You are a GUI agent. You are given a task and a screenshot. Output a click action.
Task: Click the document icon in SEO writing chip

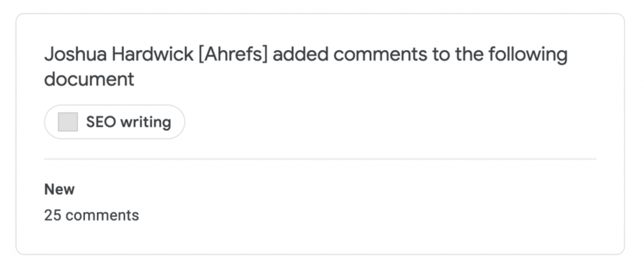click(x=68, y=122)
